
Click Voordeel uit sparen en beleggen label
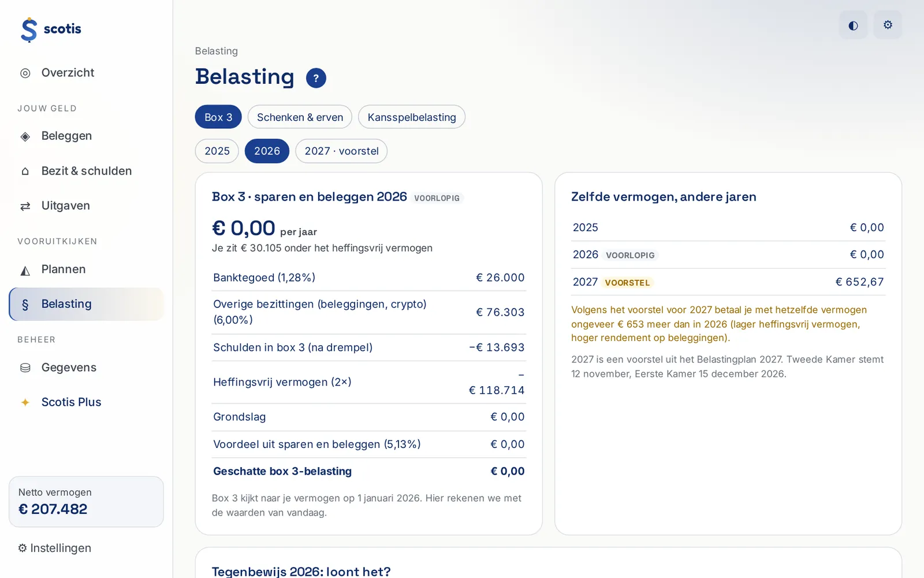coord(317,444)
